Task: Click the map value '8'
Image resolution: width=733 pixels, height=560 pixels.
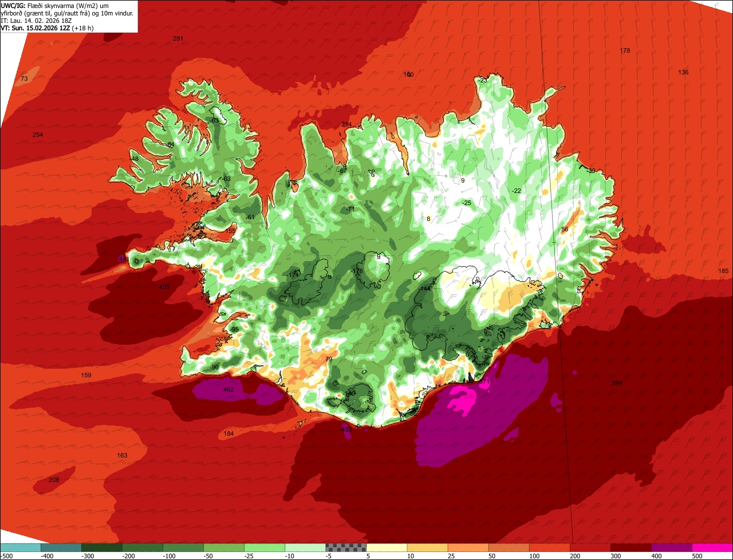Action: pyautogui.click(x=428, y=219)
